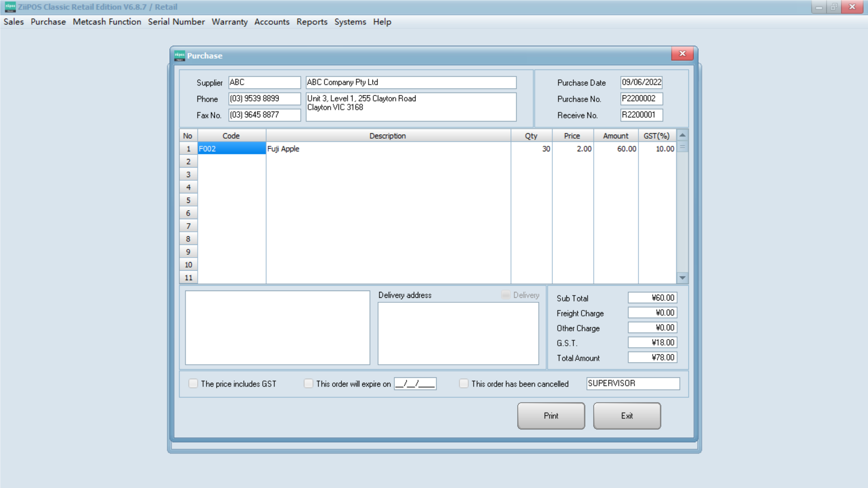This screenshot has width=868, height=488.
Task: Check 'This order will expire on'
Action: click(x=308, y=383)
